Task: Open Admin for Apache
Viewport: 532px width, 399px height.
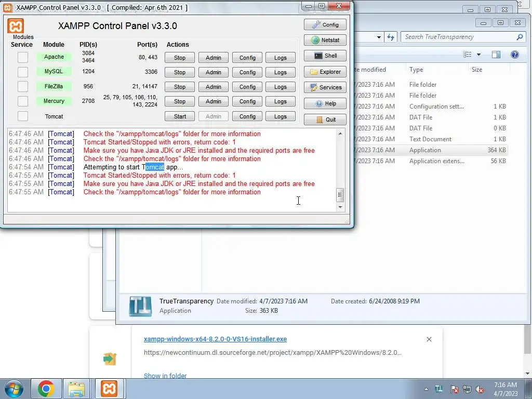Action: click(214, 58)
